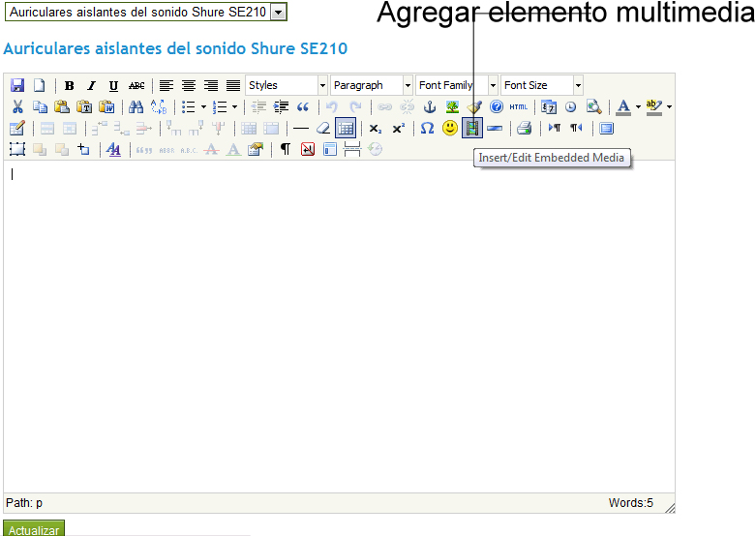Open the Font Family dropdown
756x536 pixels.
point(457,85)
